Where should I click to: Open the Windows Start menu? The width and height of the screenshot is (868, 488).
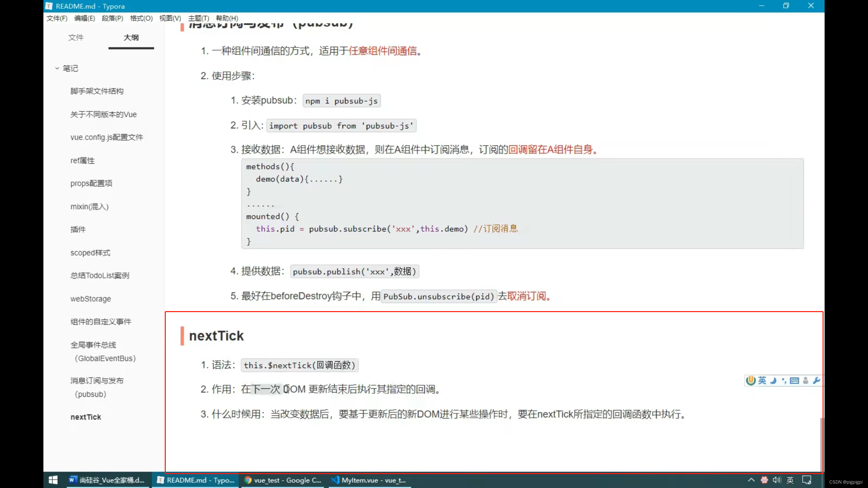53,480
